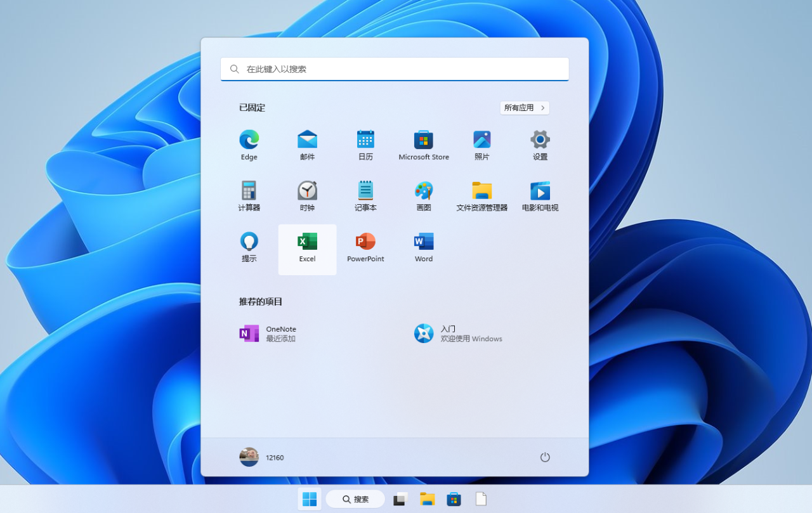Viewport: 812px width, 513px height.
Task: Focus the Start menu search box
Action: 395,69
